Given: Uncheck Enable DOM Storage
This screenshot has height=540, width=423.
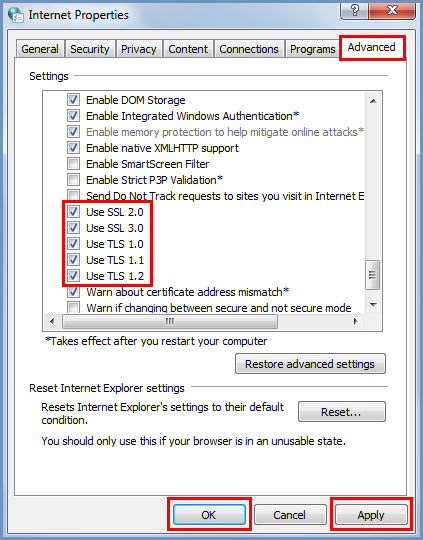Looking at the screenshot, I should click(x=73, y=100).
